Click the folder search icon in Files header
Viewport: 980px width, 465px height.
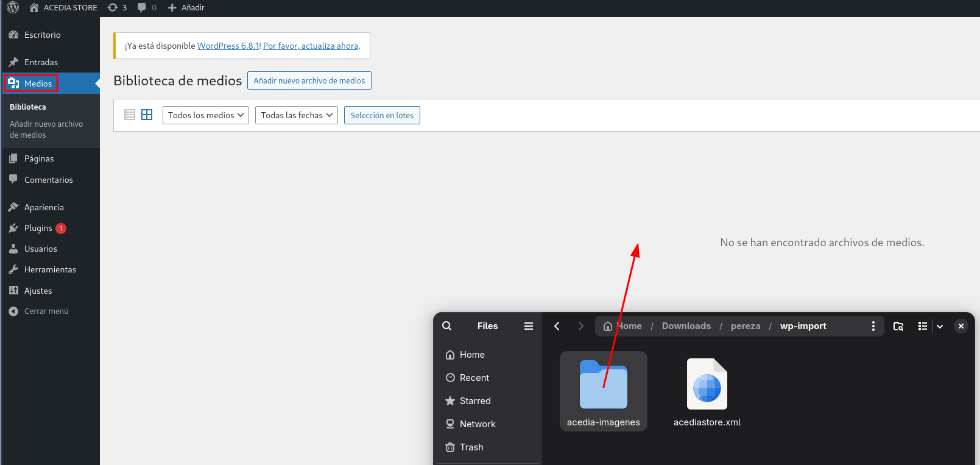(898, 326)
